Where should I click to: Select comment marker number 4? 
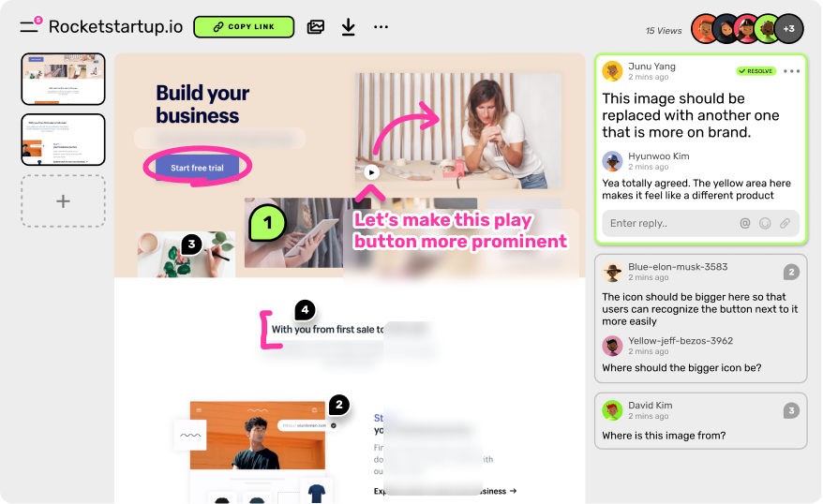(x=305, y=310)
